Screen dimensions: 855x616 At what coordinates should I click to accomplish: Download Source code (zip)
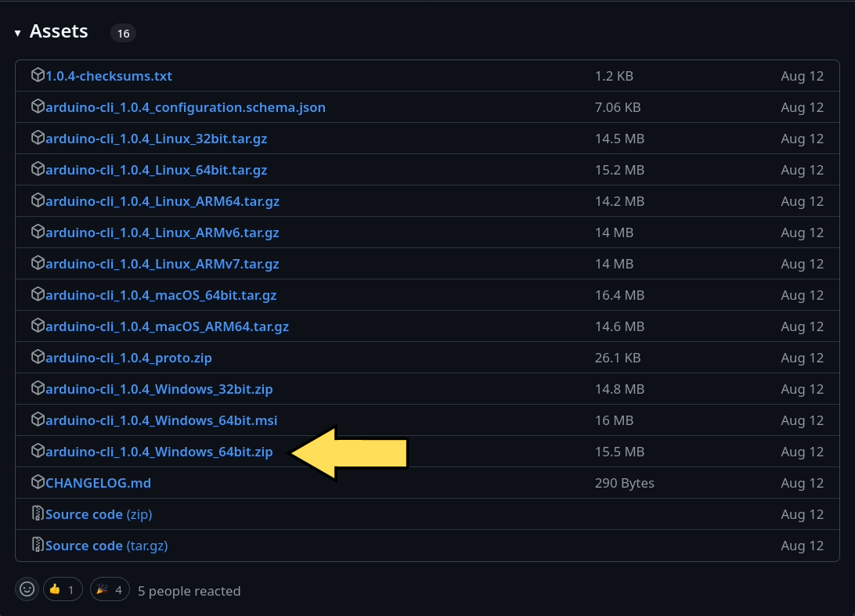[99, 514]
